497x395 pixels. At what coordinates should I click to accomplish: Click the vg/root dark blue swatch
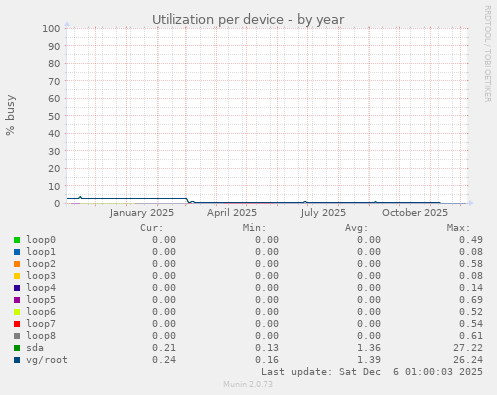17,360
